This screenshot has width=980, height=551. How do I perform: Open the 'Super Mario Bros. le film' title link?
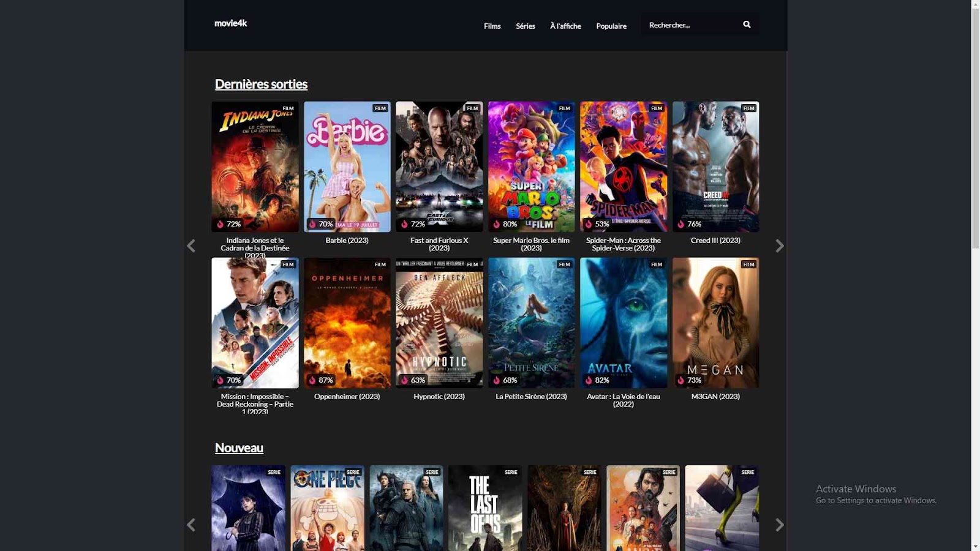pos(531,244)
